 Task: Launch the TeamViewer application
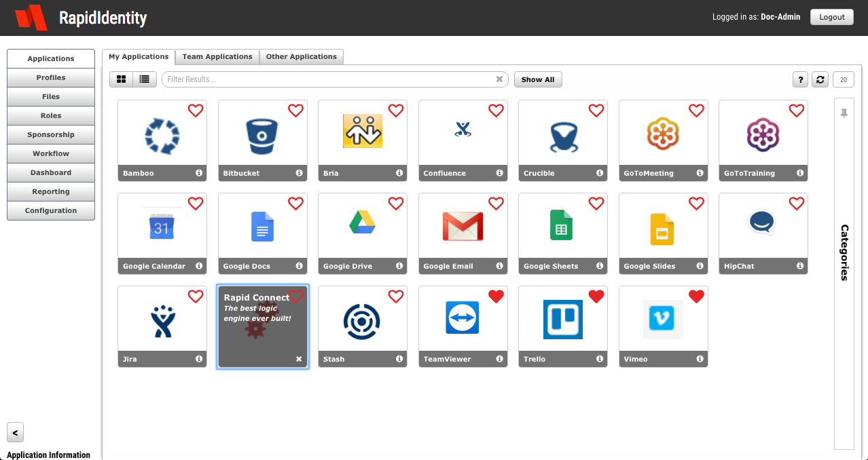pos(463,318)
